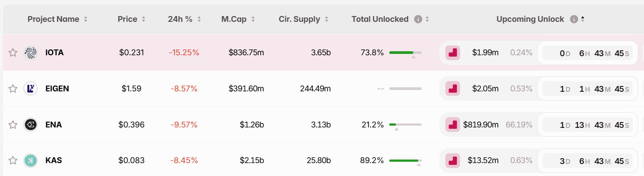Click the KAS project logo
The width and height of the screenshot is (644, 176).
[31, 160]
